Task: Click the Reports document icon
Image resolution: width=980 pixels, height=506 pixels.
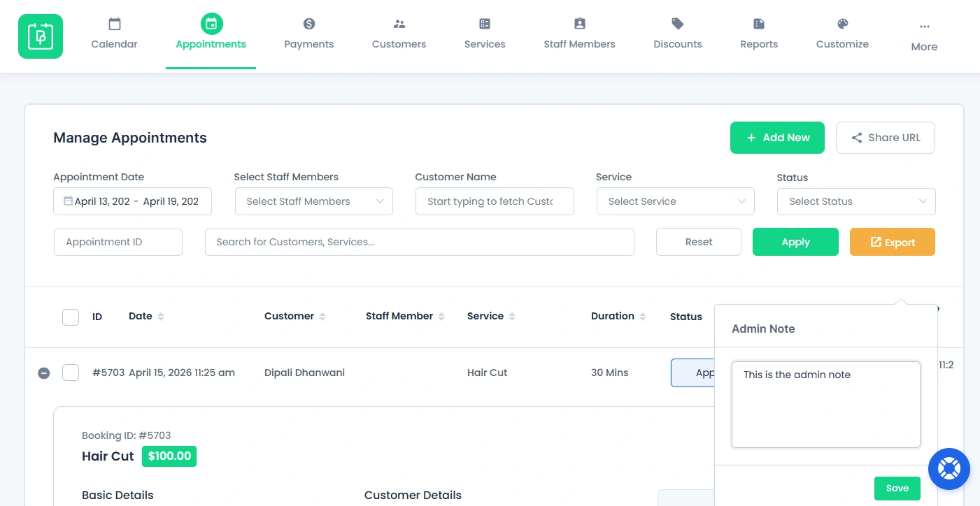Action: coord(759,24)
